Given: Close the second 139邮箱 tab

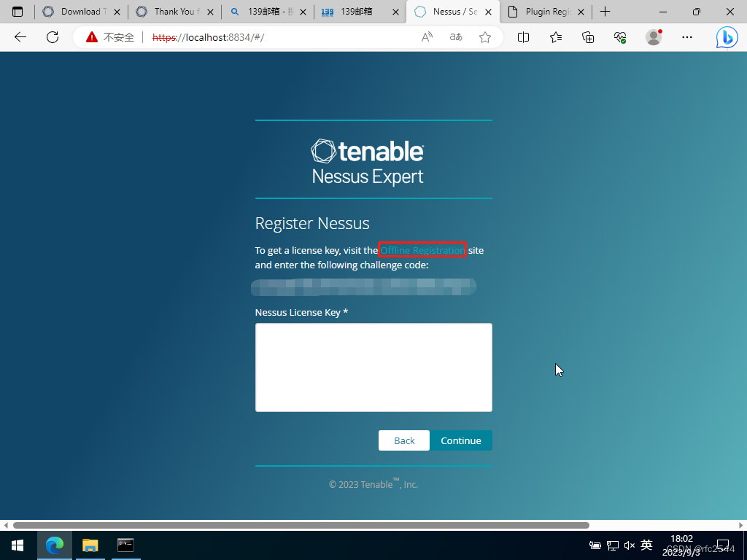Looking at the screenshot, I should (395, 12).
